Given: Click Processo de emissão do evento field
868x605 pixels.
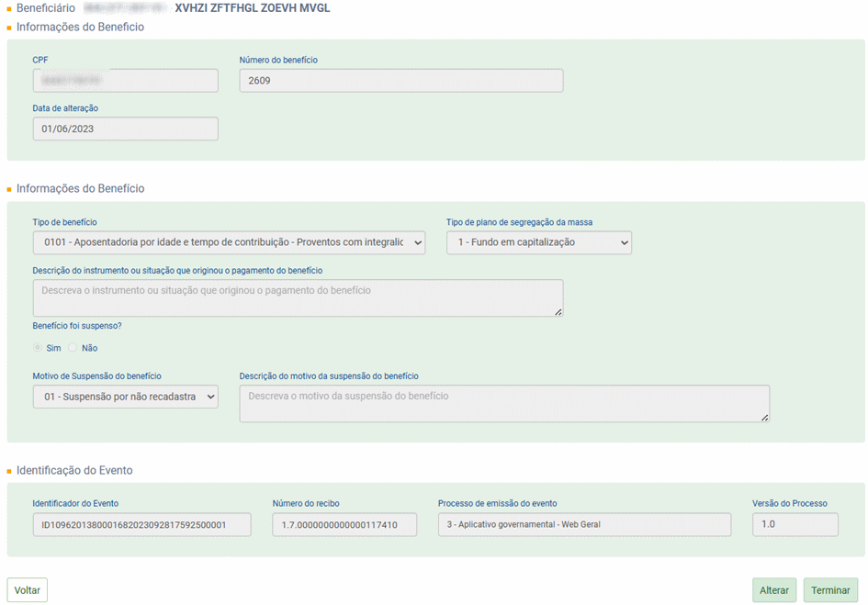Looking at the screenshot, I should click(584, 524).
